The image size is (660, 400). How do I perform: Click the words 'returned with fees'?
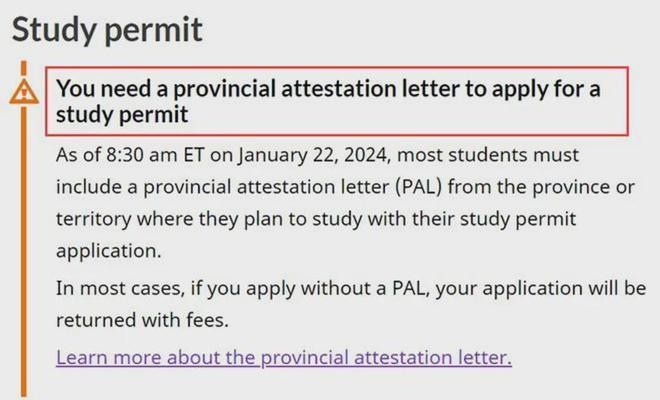[138, 323]
